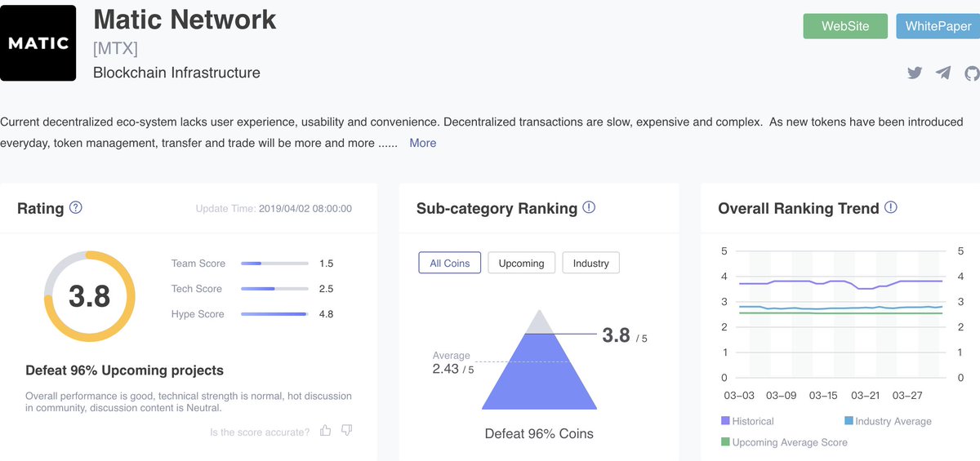980x461 pixels.
Task: Click the Sub-category Ranking info icon
Action: (x=589, y=207)
